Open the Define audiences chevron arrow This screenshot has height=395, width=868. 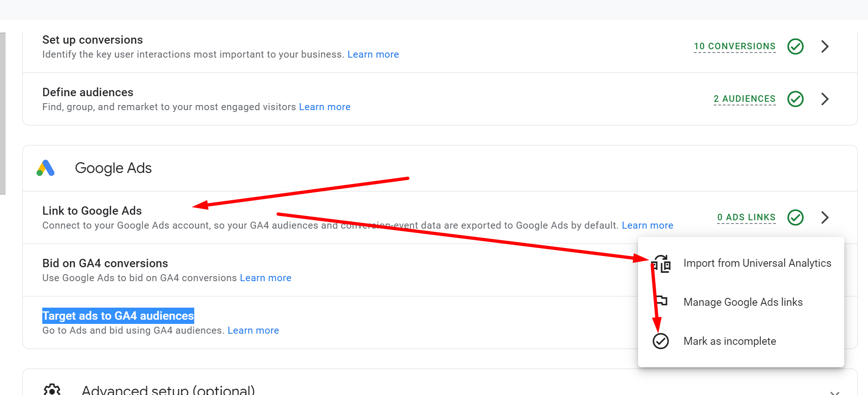click(x=825, y=99)
